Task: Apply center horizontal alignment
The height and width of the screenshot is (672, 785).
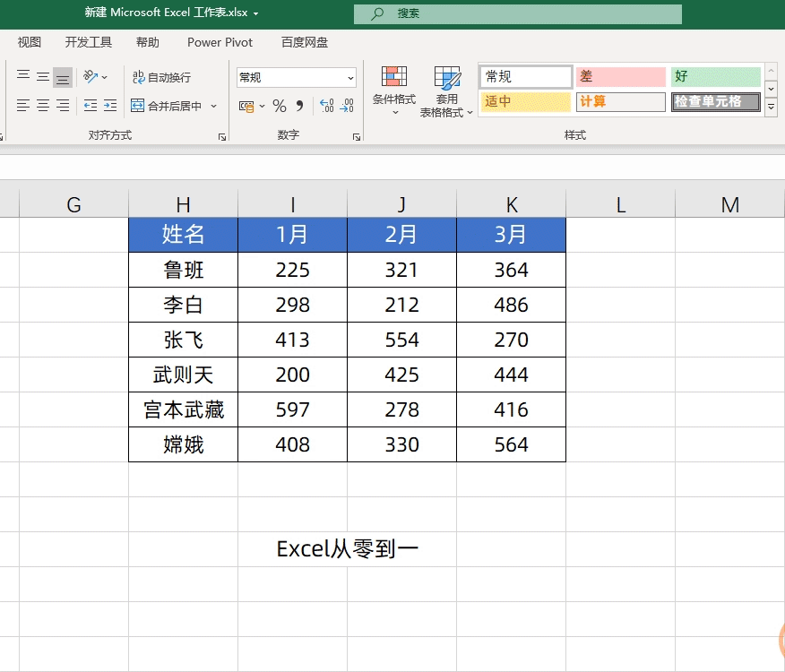Action: pyautogui.click(x=43, y=106)
